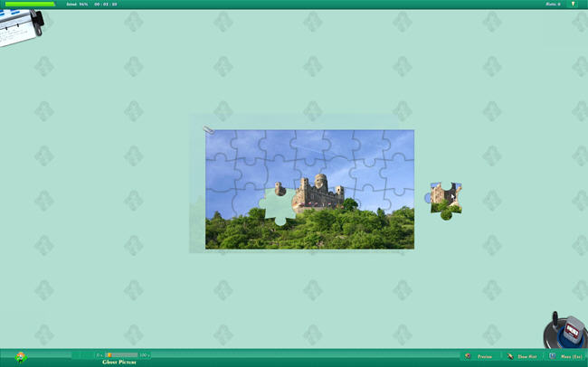This screenshot has width=588, height=367.
Task: Click the joystick gadget in bottom-right corner
Action: pos(565,332)
